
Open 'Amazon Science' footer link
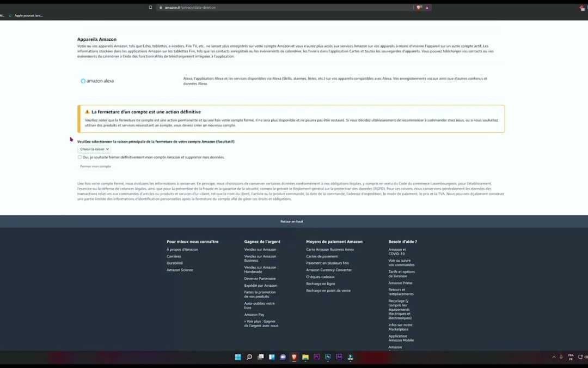[180, 270]
